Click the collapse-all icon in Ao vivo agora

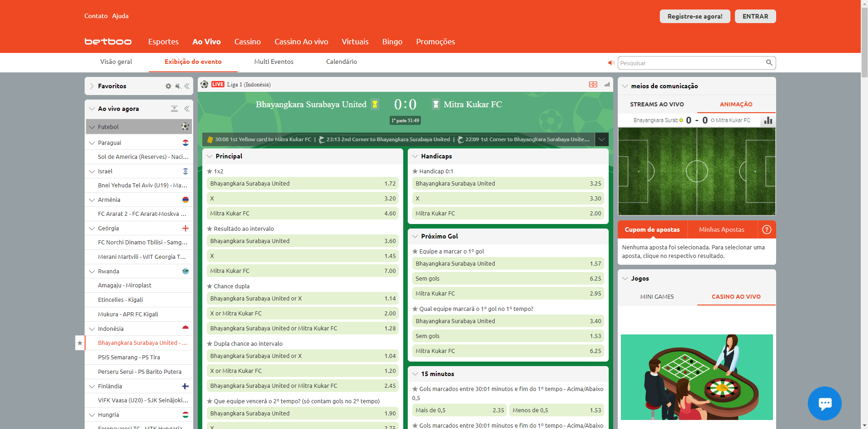(174, 109)
